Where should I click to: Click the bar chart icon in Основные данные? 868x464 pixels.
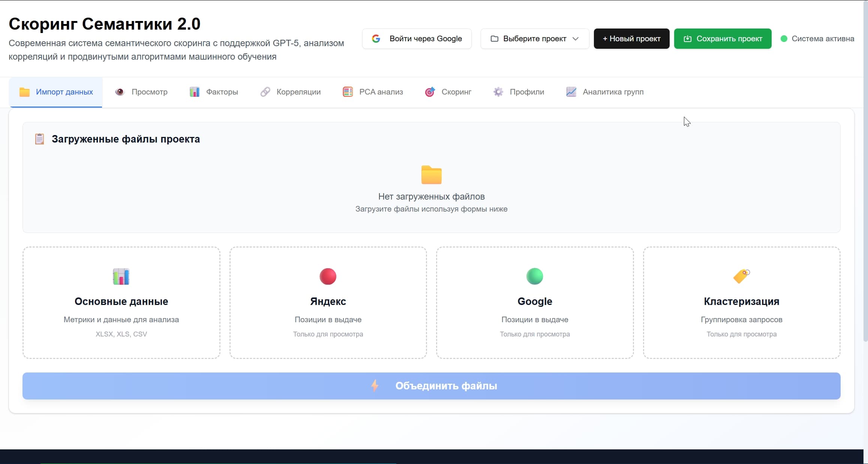[121, 276]
